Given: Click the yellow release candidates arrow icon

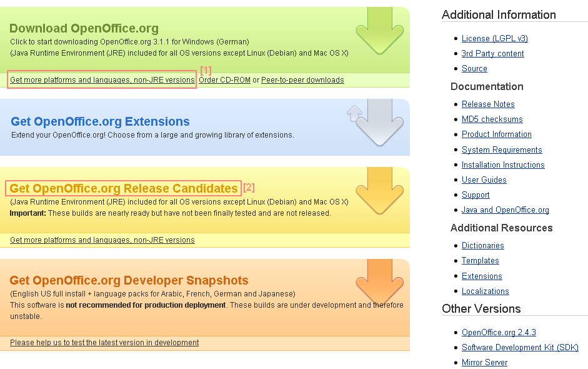Looking at the screenshot, I should pos(379,190).
